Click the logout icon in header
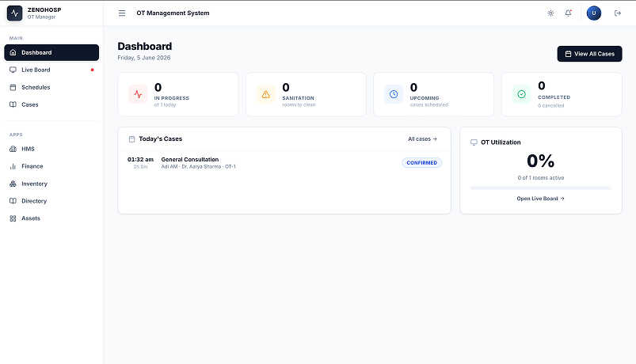 tap(617, 13)
